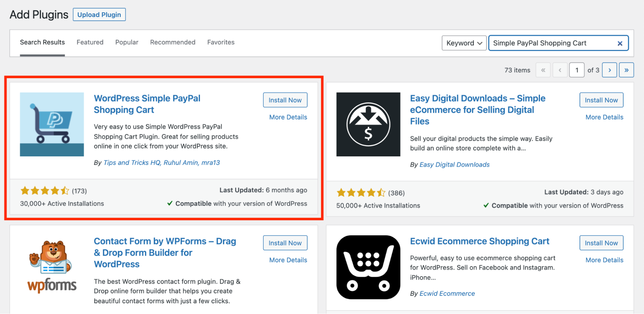644x314 pixels.
Task: Open the Recommended tab
Action: click(x=173, y=42)
